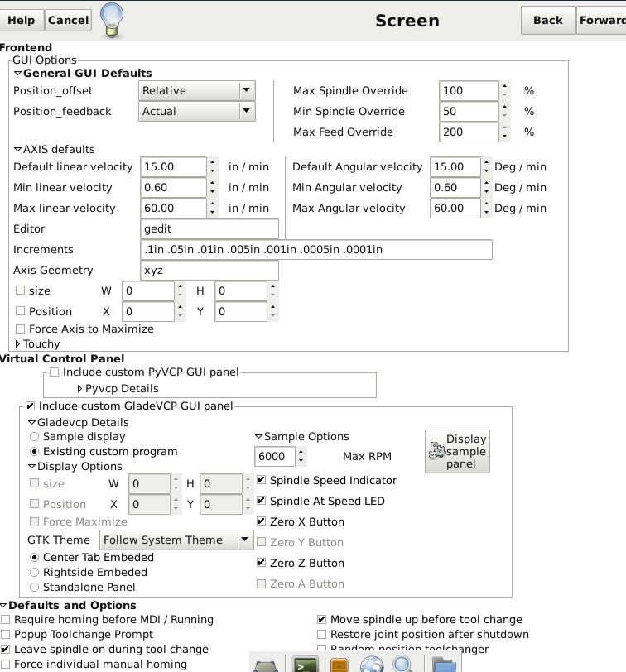Increase Max RPM with up arrow
The image size is (626, 672).
pyautogui.click(x=301, y=452)
